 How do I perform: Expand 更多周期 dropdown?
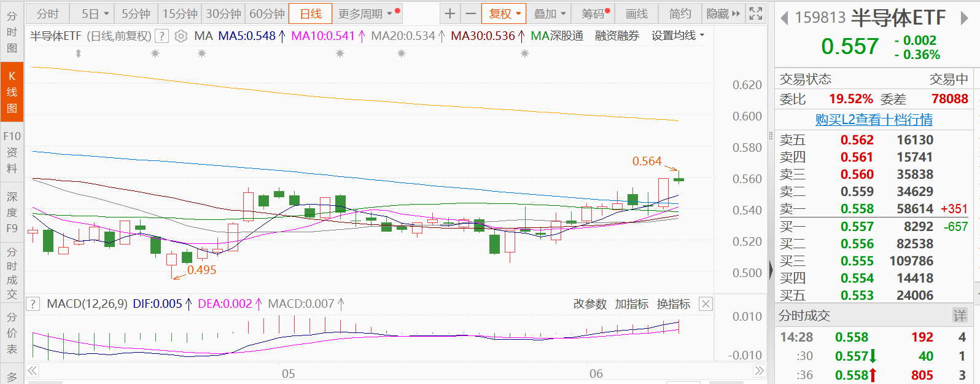(x=368, y=14)
